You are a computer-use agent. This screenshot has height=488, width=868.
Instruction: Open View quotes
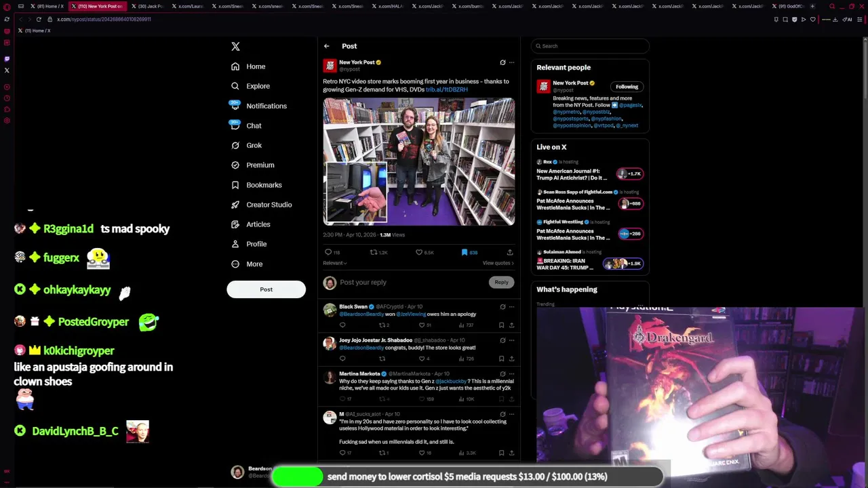498,263
